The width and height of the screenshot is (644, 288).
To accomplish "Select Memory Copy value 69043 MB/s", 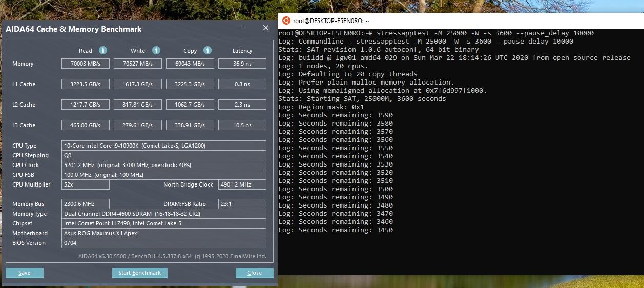I will [x=190, y=64].
